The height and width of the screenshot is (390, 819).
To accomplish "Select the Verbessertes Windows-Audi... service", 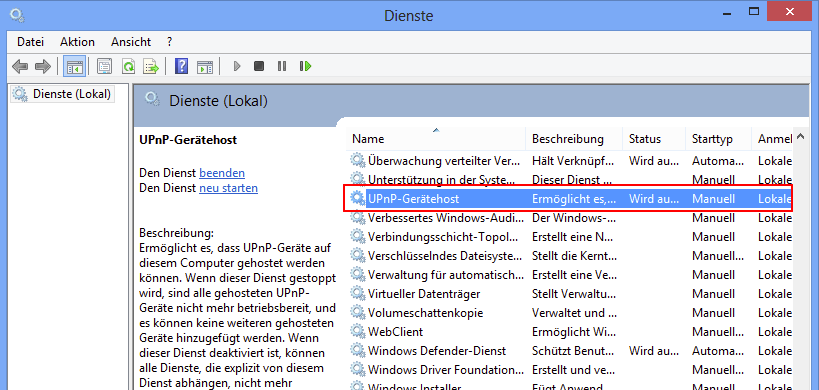I will click(446, 217).
